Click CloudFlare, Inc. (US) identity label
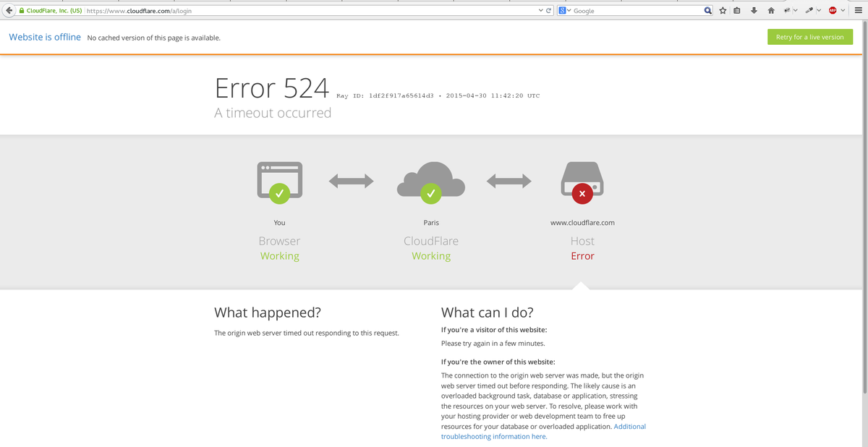The width and height of the screenshot is (868, 447). click(54, 11)
